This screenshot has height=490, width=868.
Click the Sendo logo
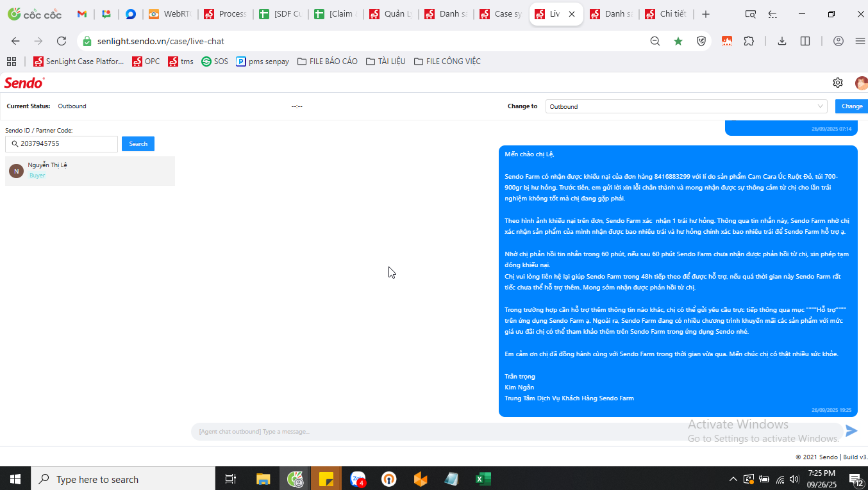[24, 83]
